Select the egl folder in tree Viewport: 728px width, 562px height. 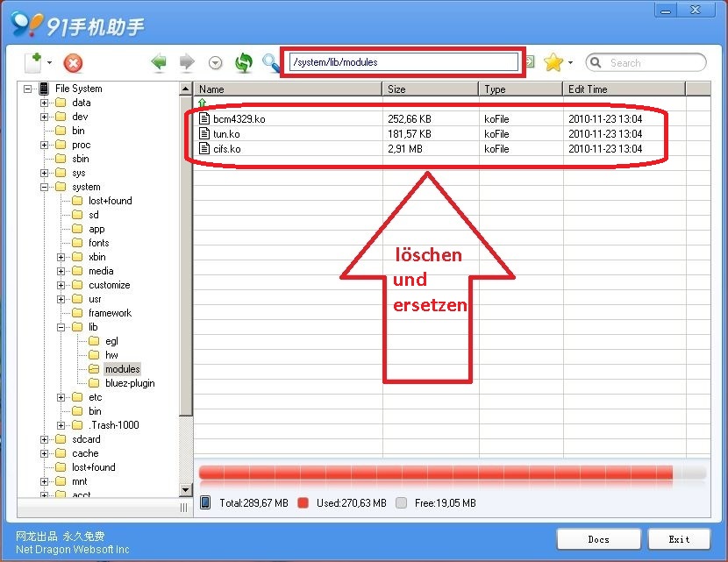pos(111,341)
